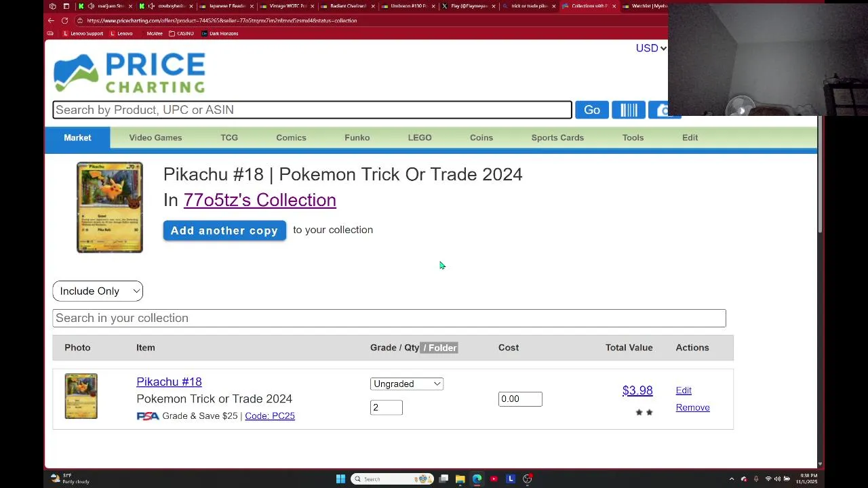This screenshot has height=488, width=868.
Task: Close the trick or trade pika tab
Action: pos(554,6)
